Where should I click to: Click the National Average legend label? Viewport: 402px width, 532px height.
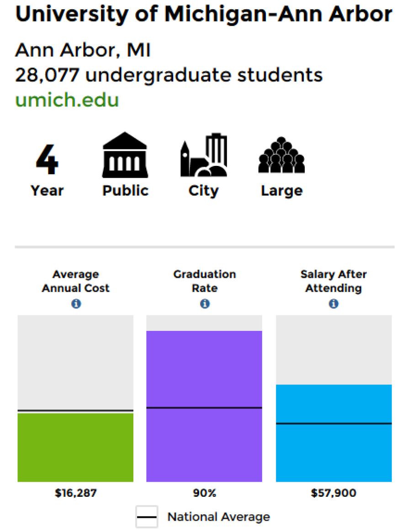click(219, 517)
